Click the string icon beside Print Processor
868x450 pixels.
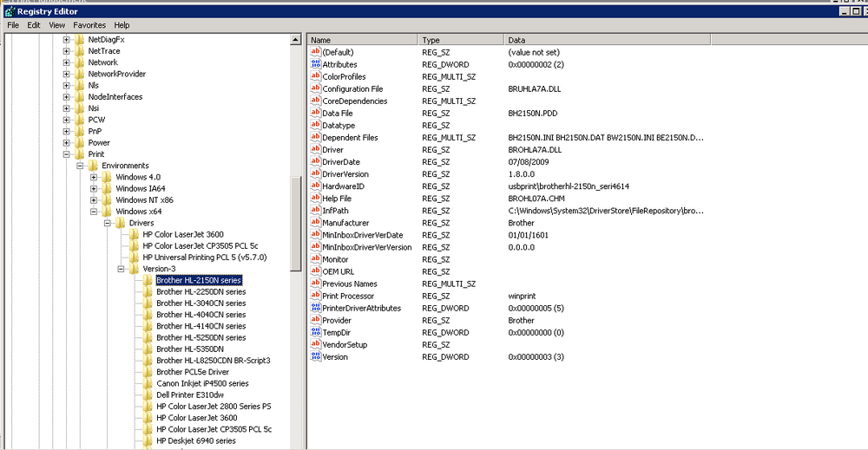point(316,296)
